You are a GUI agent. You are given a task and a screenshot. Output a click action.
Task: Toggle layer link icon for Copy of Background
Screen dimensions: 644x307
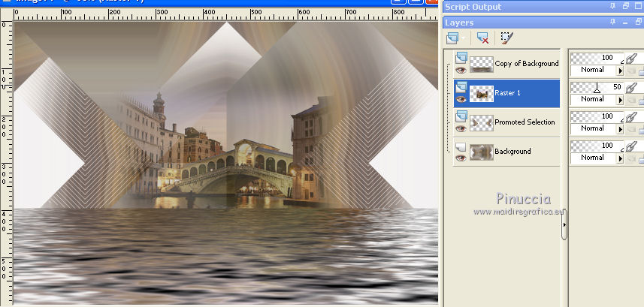pos(631,59)
